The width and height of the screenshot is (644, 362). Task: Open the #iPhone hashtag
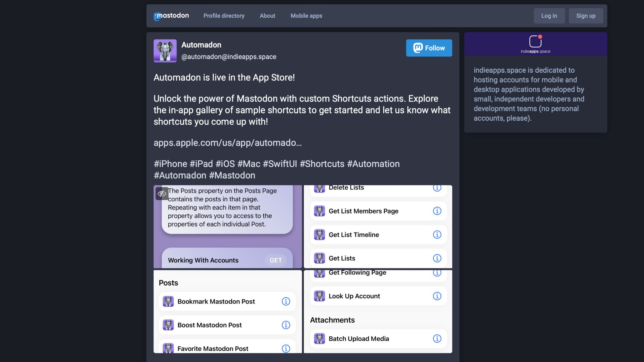point(170,164)
